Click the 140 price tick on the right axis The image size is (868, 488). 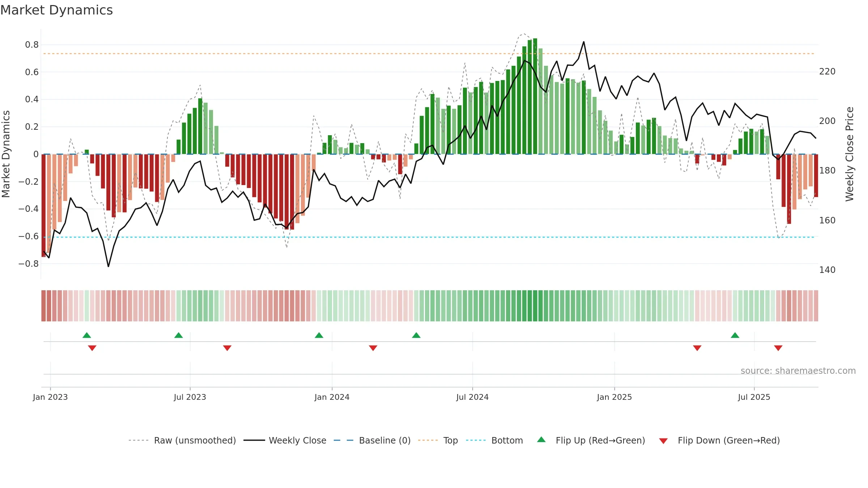click(x=827, y=270)
